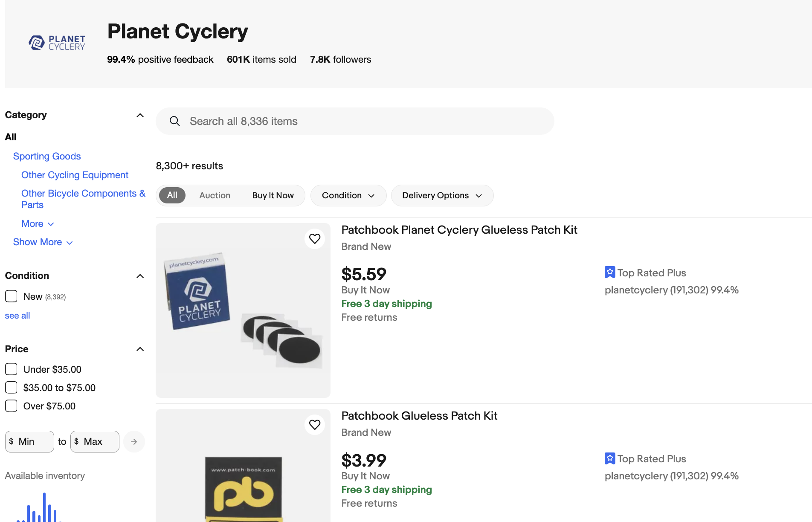Click heart icon on Patchbook Glueless Patch Kit
Screen dimensions: 812x522
(x=315, y=425)
